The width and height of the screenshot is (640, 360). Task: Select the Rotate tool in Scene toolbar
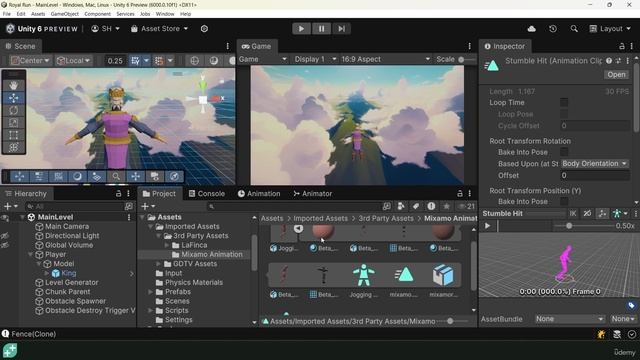tap(13, 110)
